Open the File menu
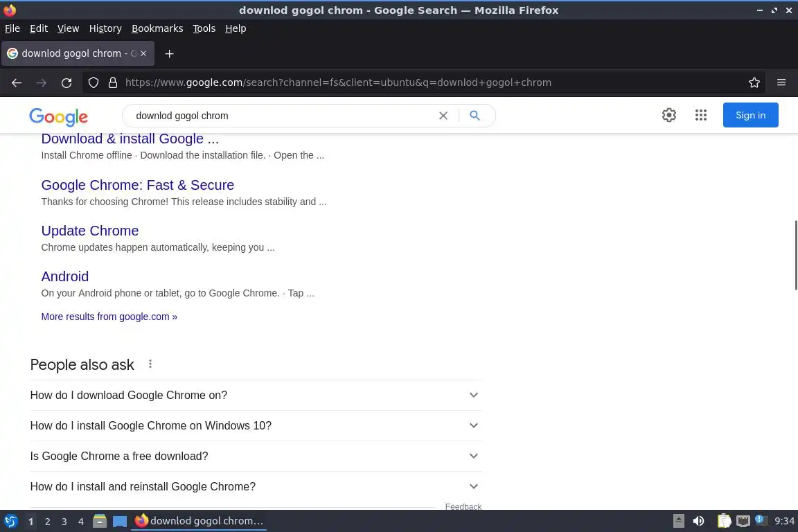Screen dimensions: 798x532 12,28
